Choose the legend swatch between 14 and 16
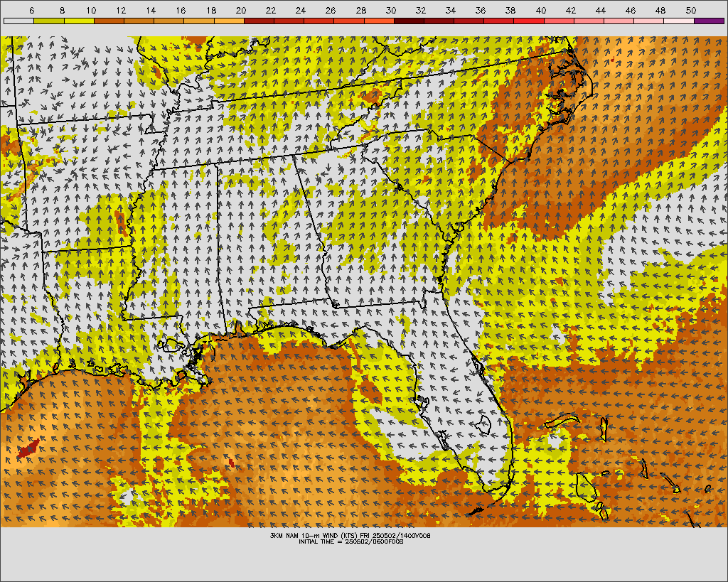 pyautogui.click(x=169, y=21)
